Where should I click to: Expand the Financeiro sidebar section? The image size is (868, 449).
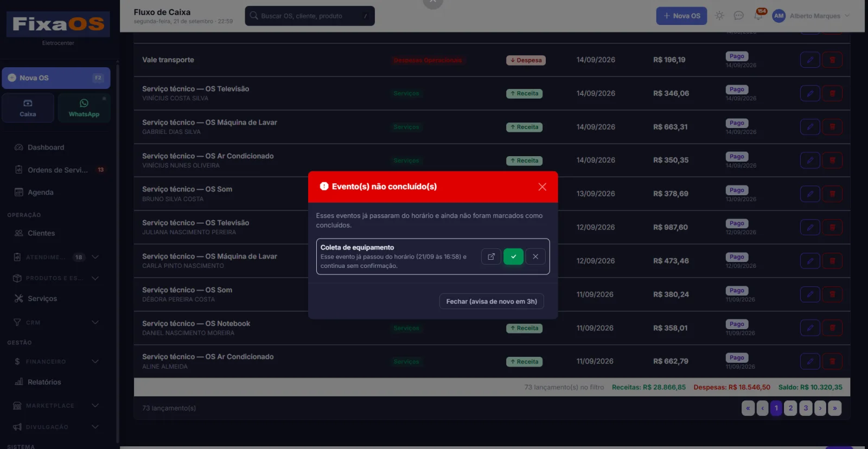56,361
